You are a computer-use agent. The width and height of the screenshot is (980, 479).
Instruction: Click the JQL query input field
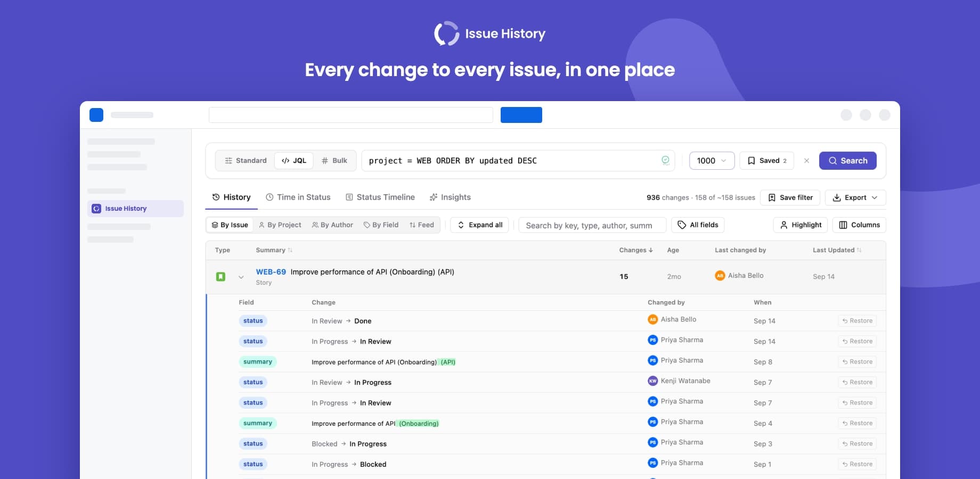518,161
